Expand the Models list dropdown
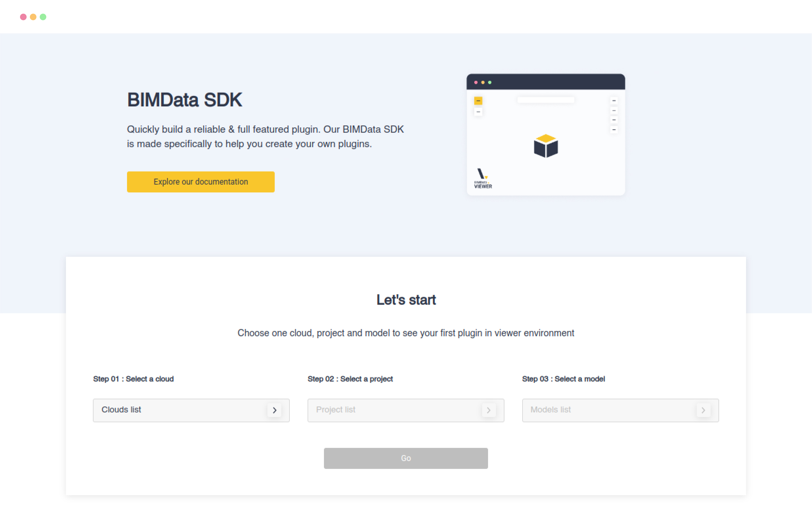Screen dimensions: 812x525 pyautogui.click(x=703, y=410)
